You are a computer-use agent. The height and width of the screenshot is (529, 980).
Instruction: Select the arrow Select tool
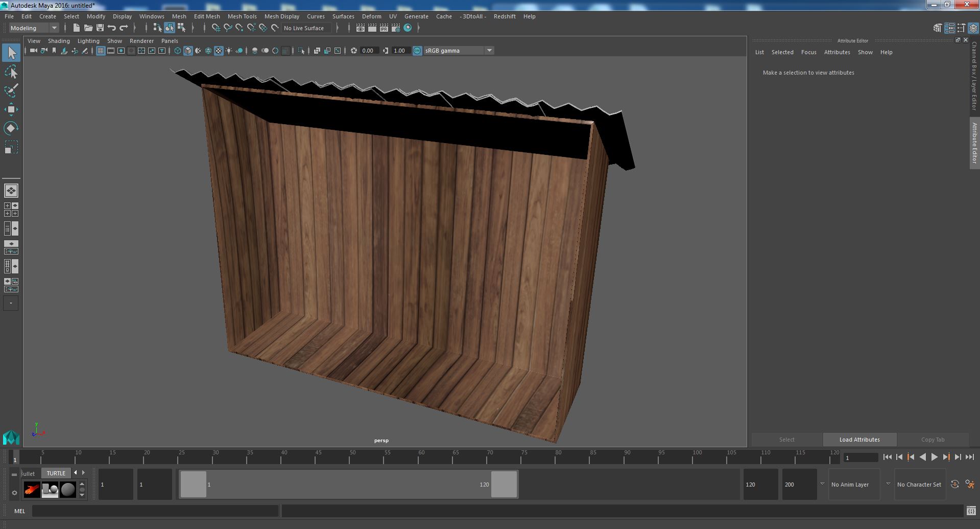(11, 53)
